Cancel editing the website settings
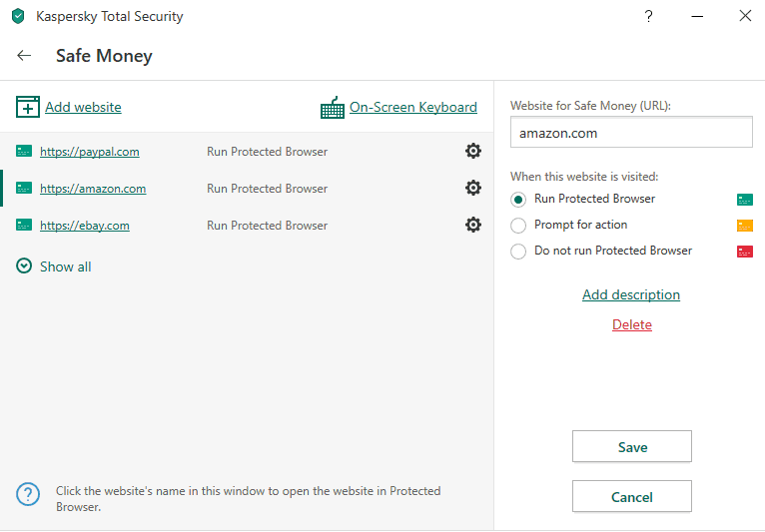The height and width of the screenshot is (532, 765). pos(632,496)
